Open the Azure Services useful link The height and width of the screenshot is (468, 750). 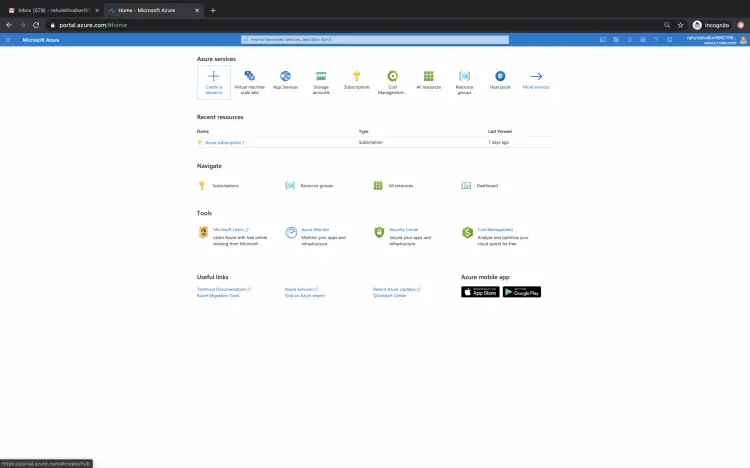(301, 290)
